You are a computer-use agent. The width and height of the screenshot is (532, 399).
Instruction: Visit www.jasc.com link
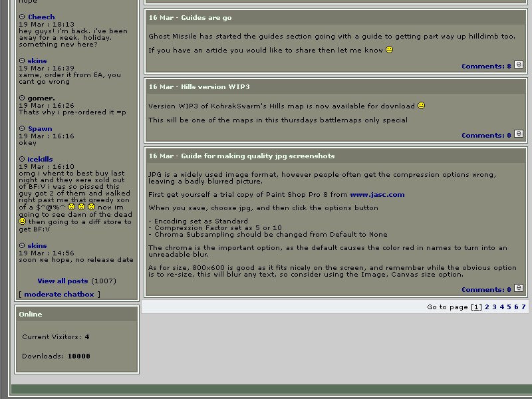[377, 195]
